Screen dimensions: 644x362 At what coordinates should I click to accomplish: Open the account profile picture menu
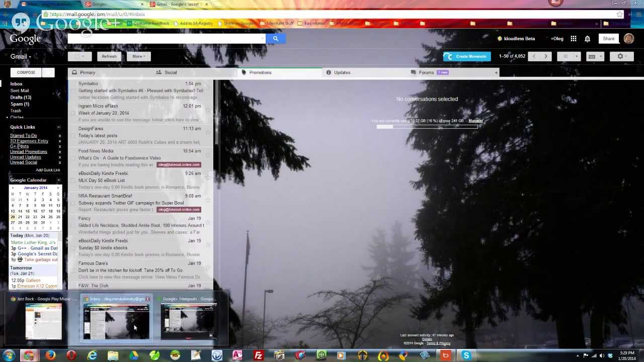[x=628, y=39]
